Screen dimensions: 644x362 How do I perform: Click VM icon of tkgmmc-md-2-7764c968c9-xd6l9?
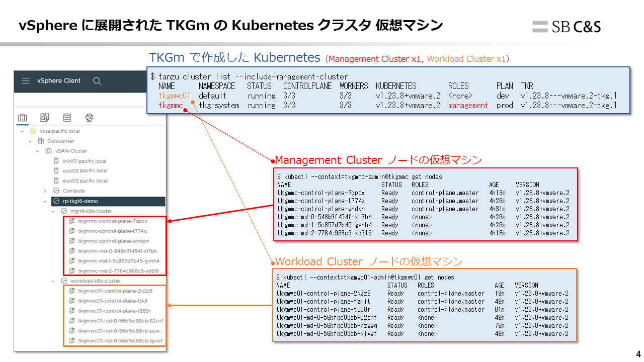[71, 271]
